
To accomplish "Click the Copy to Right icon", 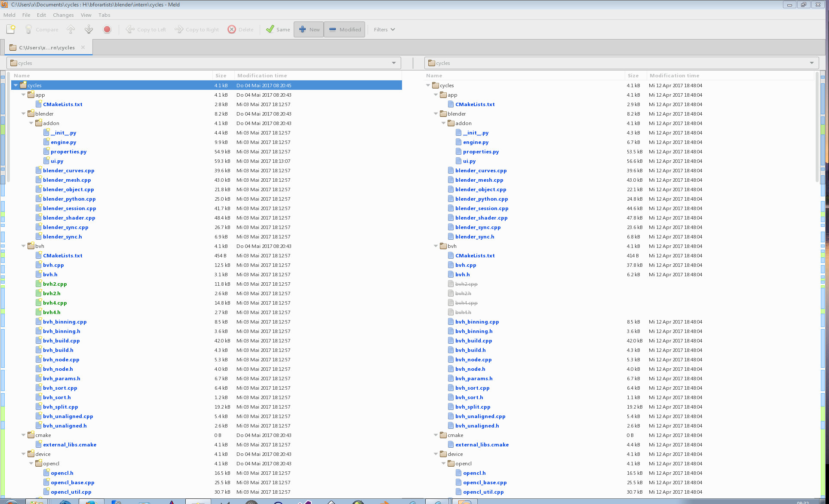I will [178, 29].
